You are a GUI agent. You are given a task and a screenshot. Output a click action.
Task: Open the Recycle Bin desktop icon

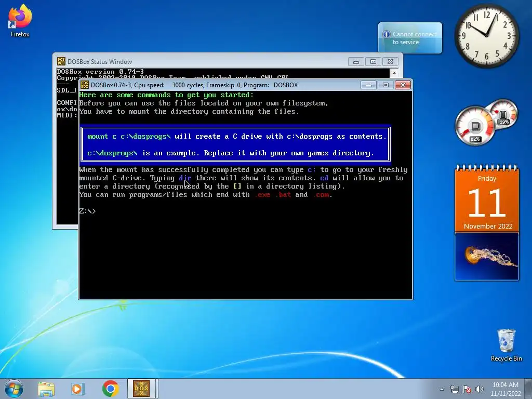(x=506, y=345)
